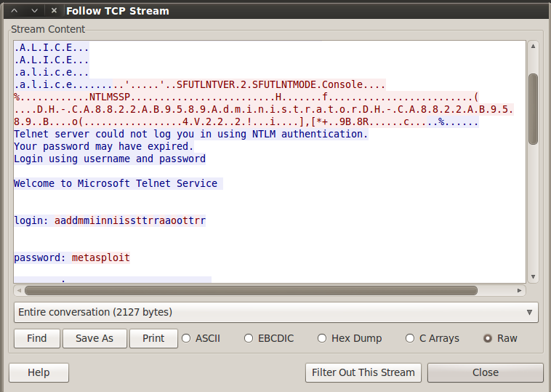The width and height of the screenshot is (551, 392).
Task: Click the up-arrow icon in title bar
Action: (x=15, y=11)
